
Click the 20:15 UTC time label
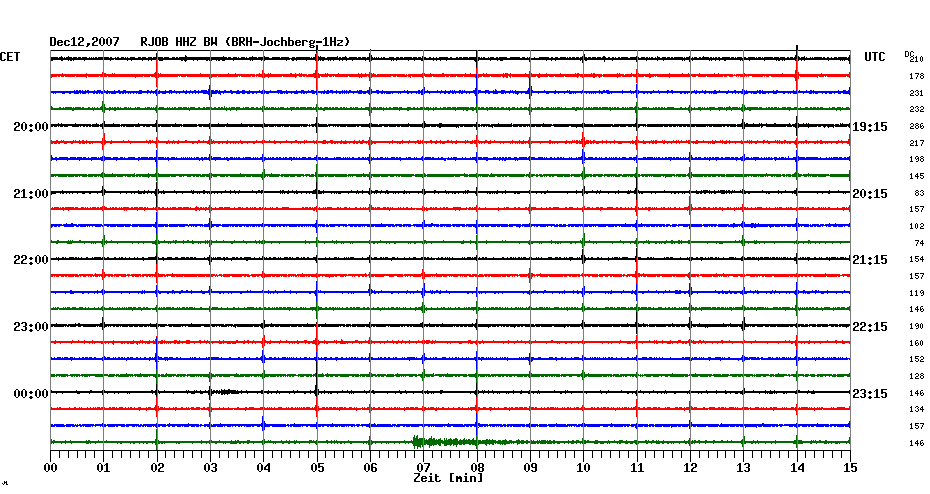(870, 194)
